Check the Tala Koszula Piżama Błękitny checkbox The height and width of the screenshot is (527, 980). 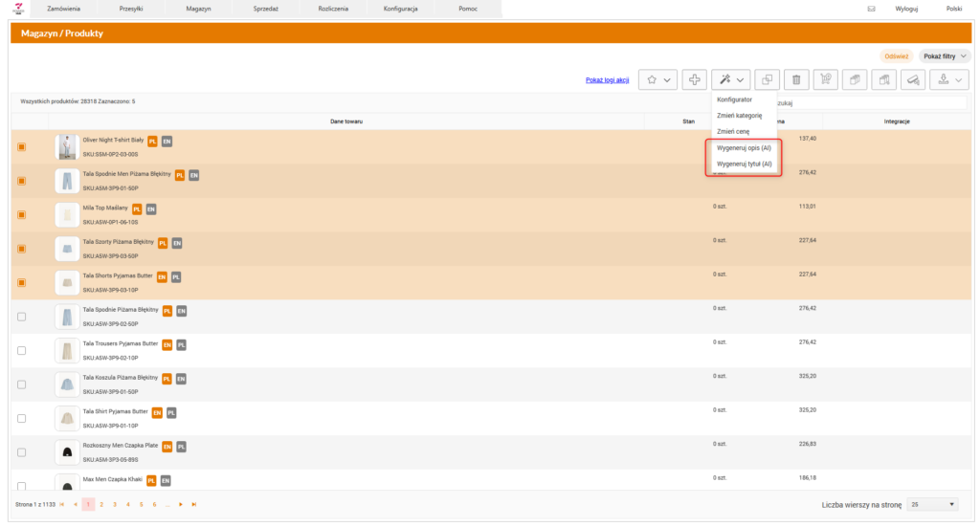22,384
